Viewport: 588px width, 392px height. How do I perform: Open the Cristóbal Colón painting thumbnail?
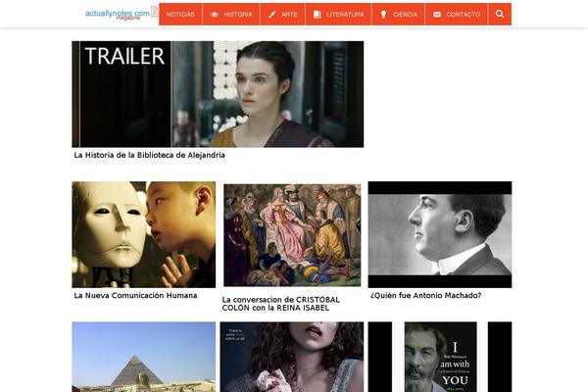click(x=292, y=235)
